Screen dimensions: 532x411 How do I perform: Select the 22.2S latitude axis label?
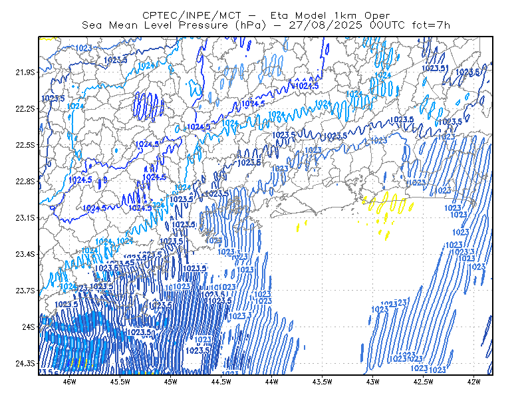click(x=25, y=108)
